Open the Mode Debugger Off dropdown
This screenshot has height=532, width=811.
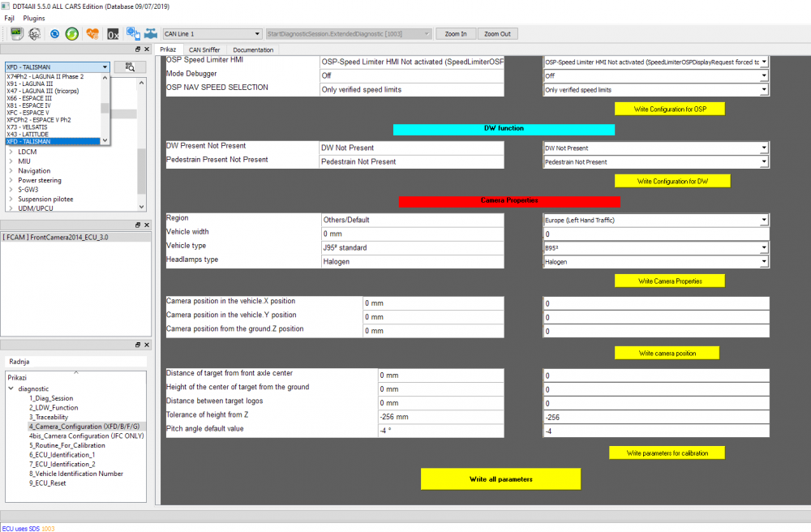coord(656,75)
